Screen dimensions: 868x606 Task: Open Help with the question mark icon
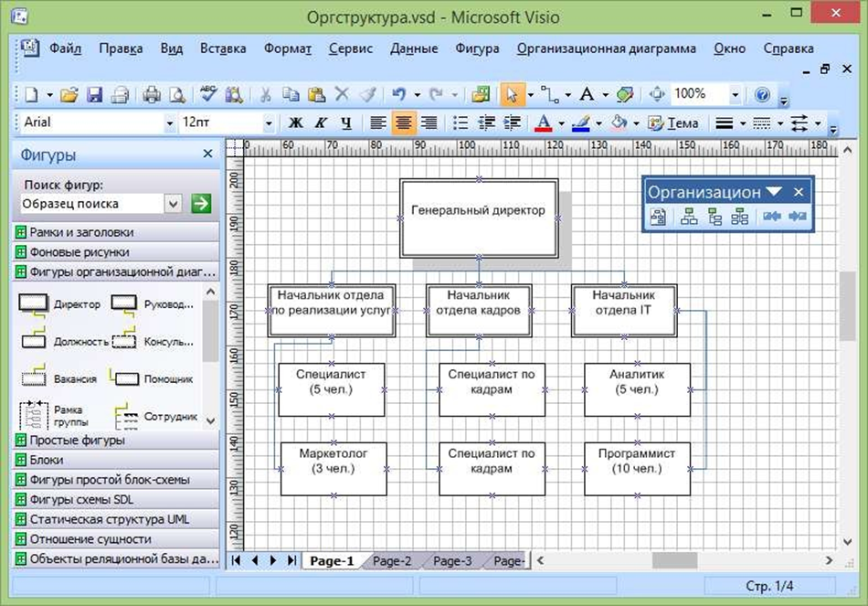(x=762, y=95)
